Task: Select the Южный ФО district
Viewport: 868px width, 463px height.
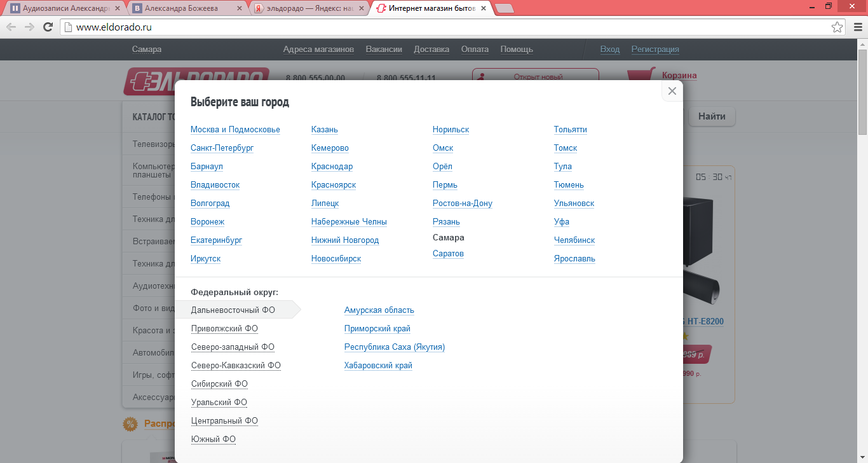Action: tap(214, 439)
